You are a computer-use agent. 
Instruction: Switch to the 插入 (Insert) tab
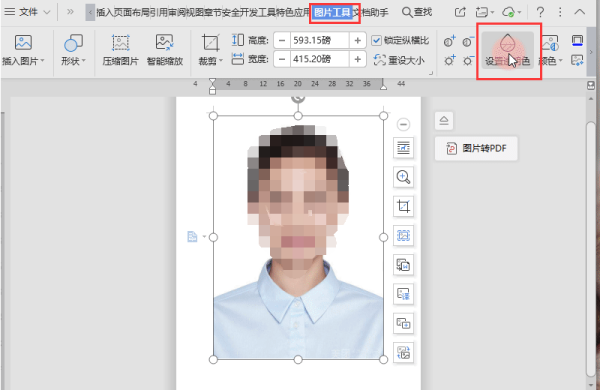coord(105,13)
